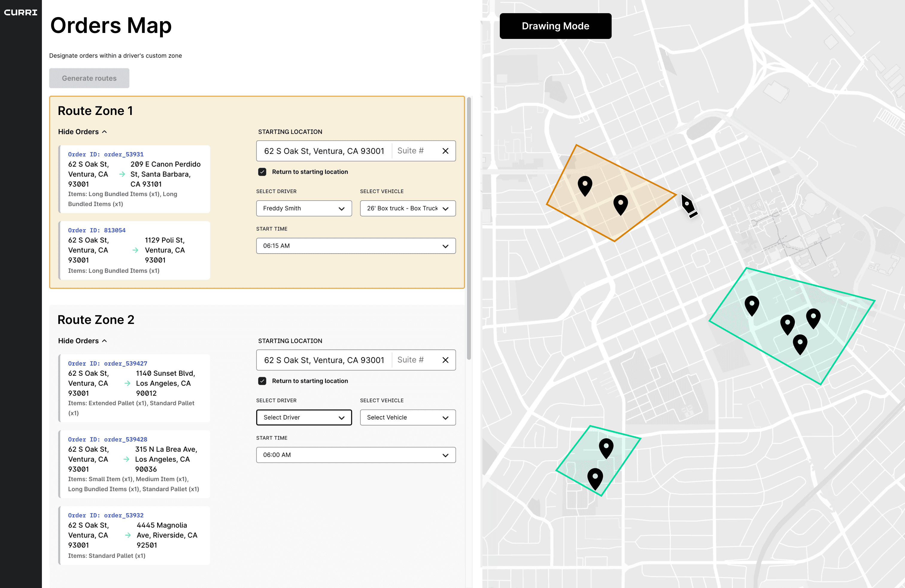Enable Return to starting location for Route Zone 2
The height and width of the screenshot is (588, 905).
[x=262, y=381]
